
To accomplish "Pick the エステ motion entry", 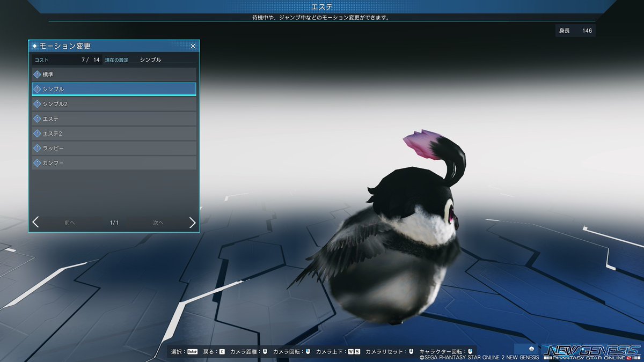I will (114, 119).
